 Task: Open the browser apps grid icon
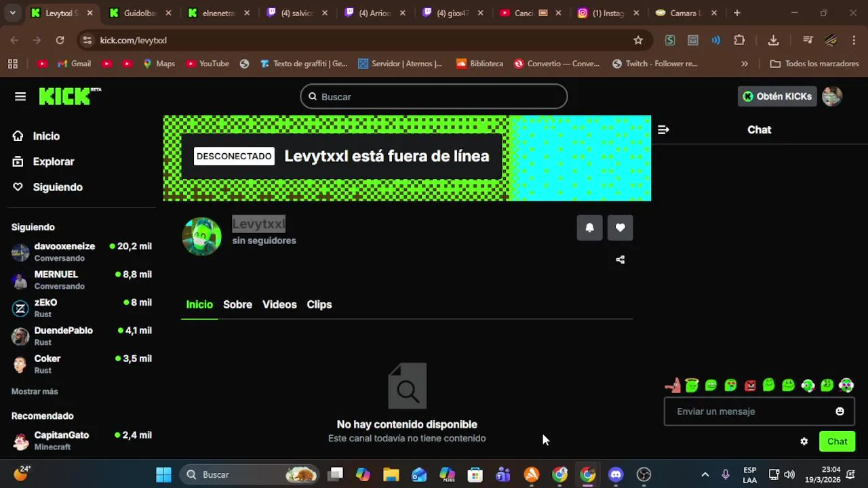coord(12,64)
